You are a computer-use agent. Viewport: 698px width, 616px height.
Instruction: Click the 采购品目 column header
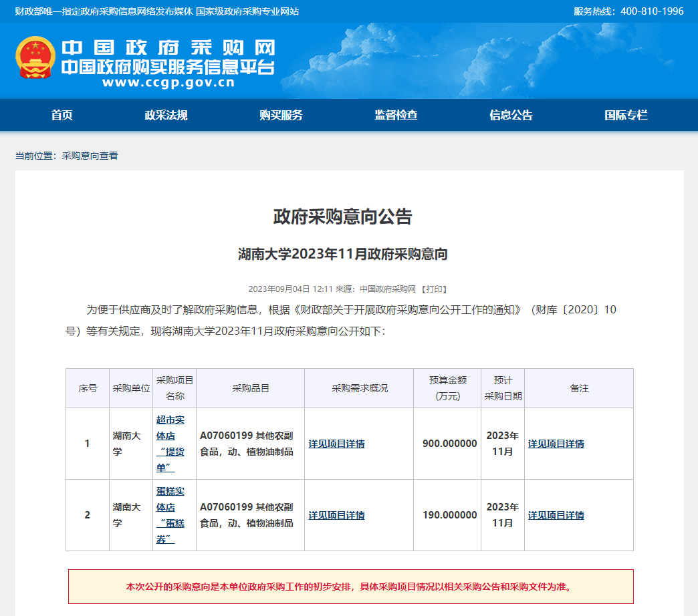click(251, 388)
